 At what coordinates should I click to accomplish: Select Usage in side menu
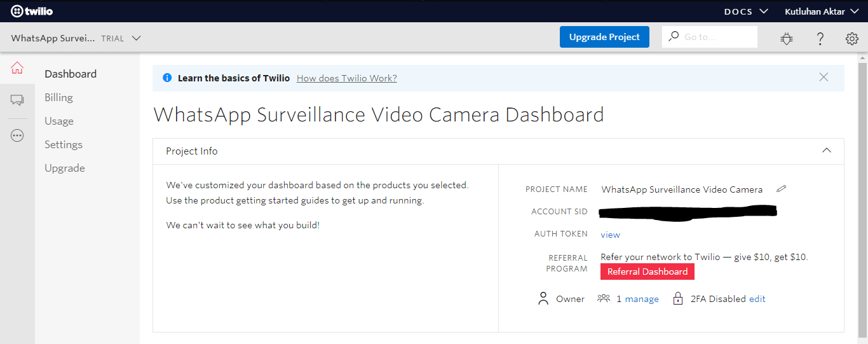59,121
